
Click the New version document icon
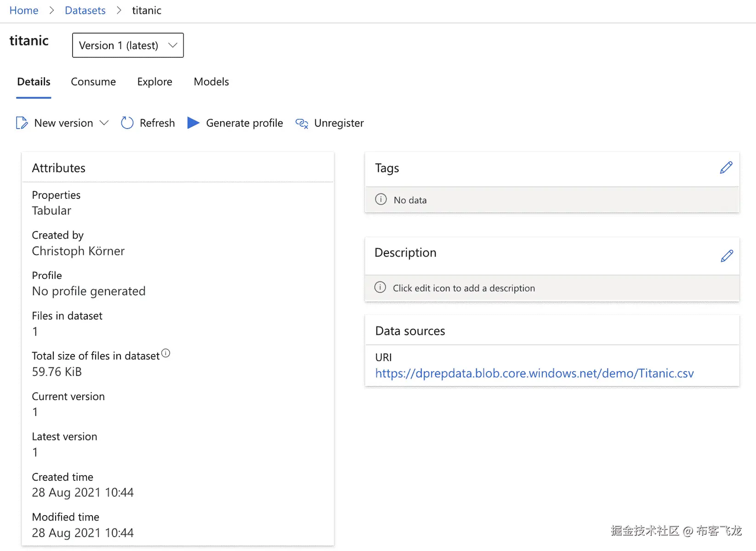[22, 123]
